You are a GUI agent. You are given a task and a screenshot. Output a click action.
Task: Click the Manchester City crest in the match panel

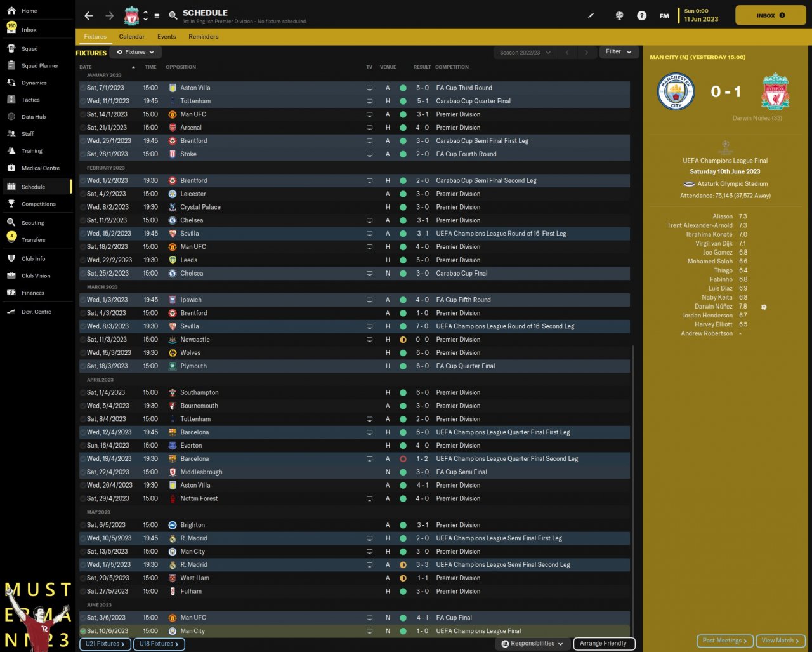click(x=676, y=92)
